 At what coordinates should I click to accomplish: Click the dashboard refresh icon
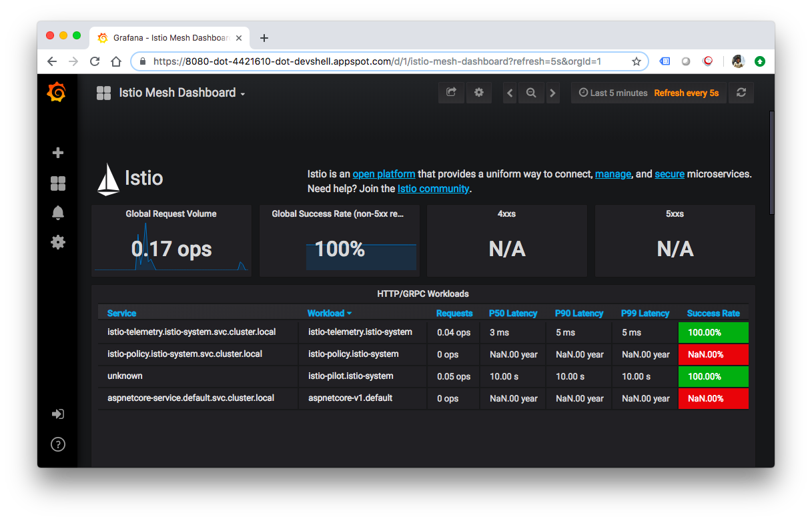[741, 93]
